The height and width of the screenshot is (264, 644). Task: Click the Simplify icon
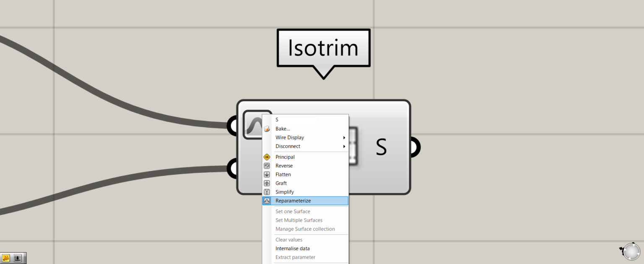point(267,192)
